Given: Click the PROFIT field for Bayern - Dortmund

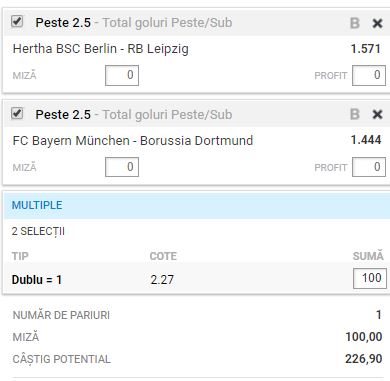Looking at the screenshot, I should (369, 167).
